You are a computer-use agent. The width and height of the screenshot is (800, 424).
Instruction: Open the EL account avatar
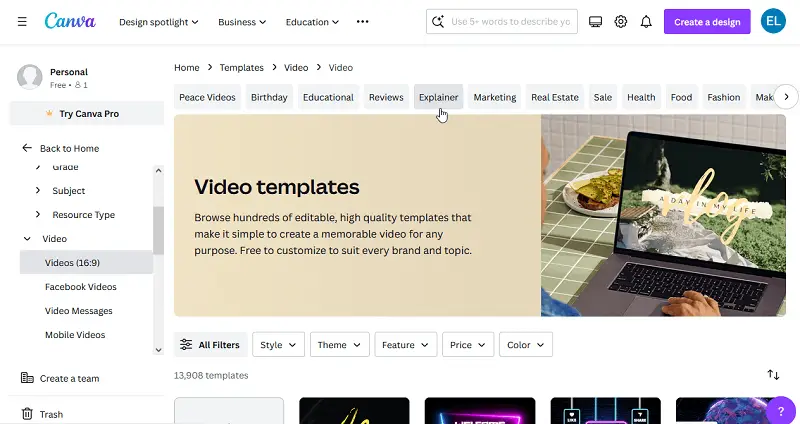tap(773, 21)
